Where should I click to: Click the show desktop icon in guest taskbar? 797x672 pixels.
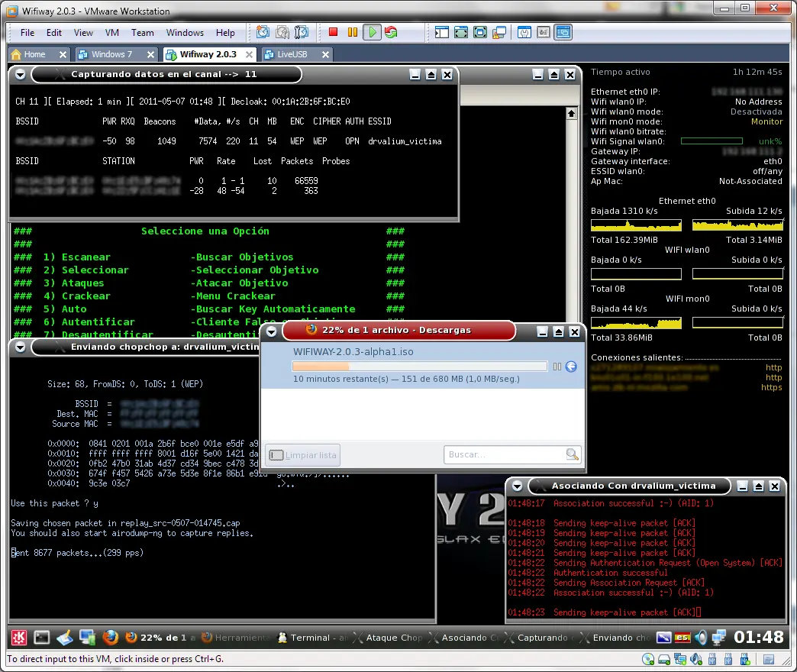pos(65,638)
